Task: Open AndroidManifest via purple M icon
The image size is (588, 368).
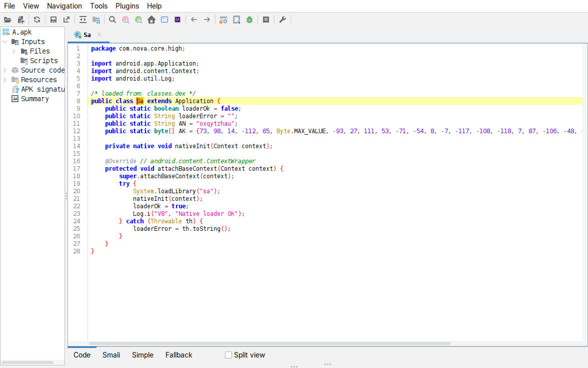Action: [x=178, y=20]
